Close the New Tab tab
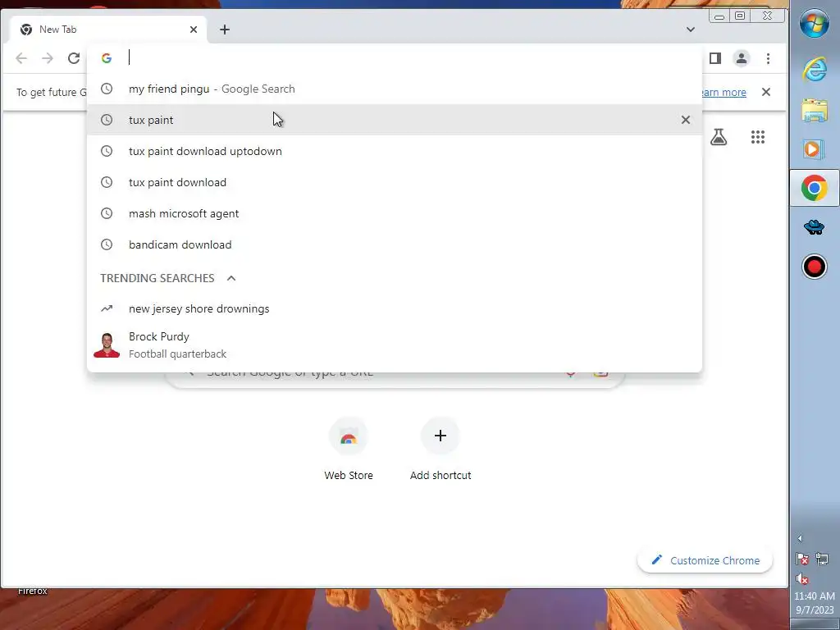Viewport: 840px width, 630px height. coord(194,30)
